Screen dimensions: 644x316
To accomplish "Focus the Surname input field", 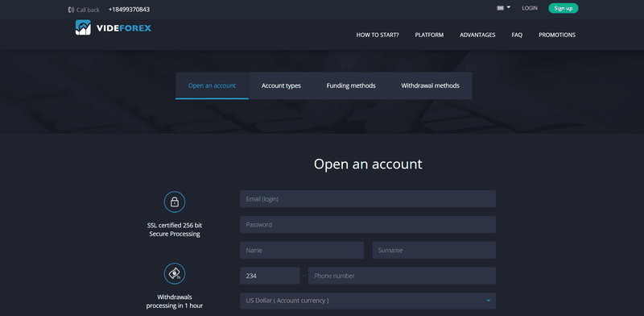I will pos(434,250).
